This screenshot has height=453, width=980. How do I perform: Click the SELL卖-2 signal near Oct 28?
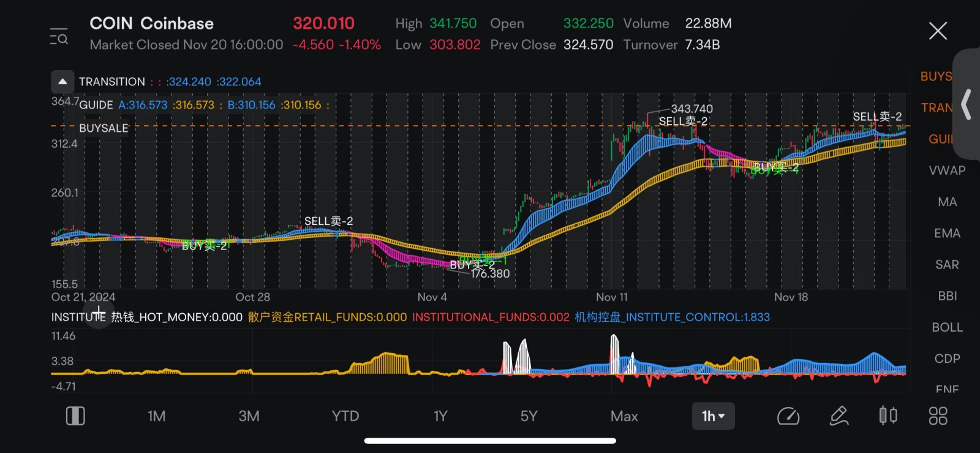pos(328,221)
